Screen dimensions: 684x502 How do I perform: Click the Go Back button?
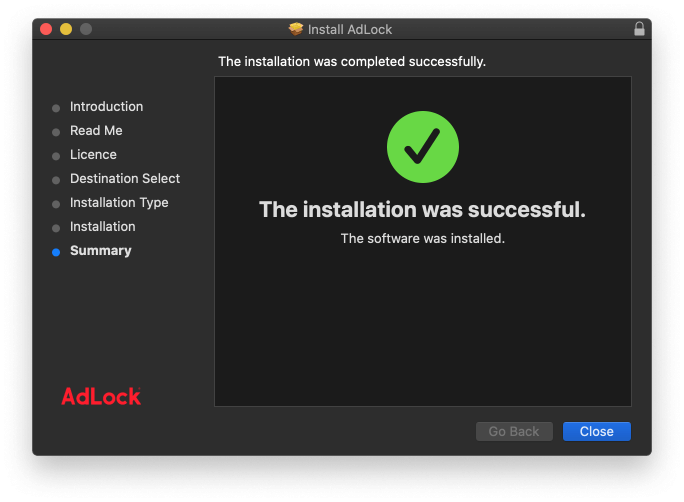point(514,431)
